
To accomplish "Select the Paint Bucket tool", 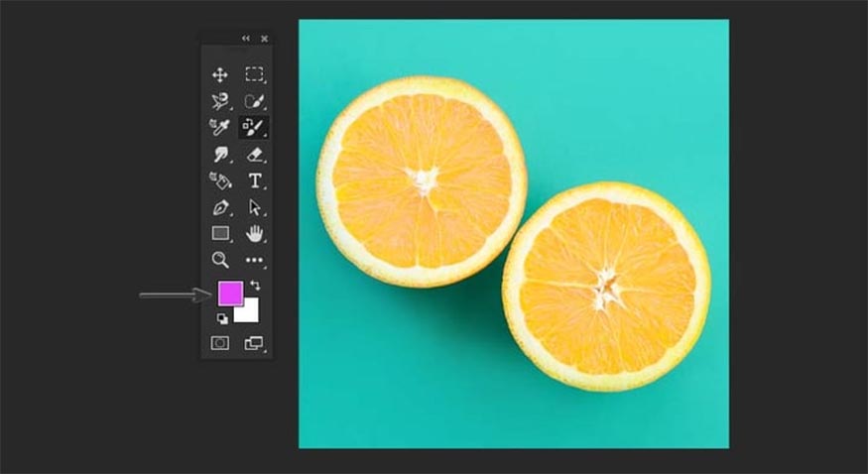I will tap(220, 180).
